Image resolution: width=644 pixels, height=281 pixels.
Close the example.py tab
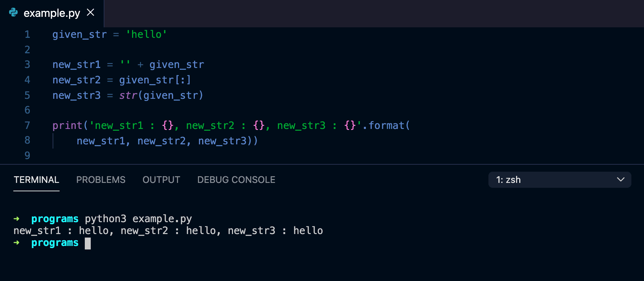(90, 13)
